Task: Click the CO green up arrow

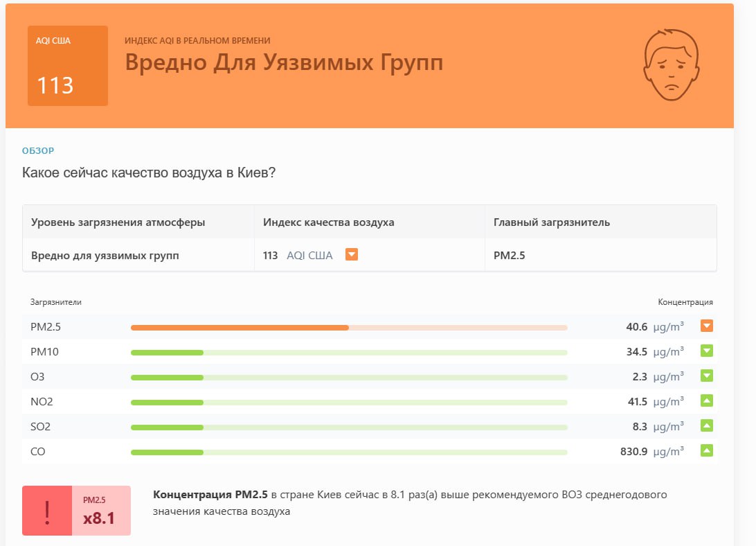Action: (x=706, y=451)
